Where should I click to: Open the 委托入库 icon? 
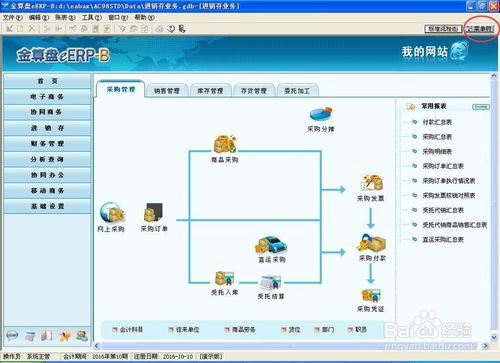pos(224,278)
